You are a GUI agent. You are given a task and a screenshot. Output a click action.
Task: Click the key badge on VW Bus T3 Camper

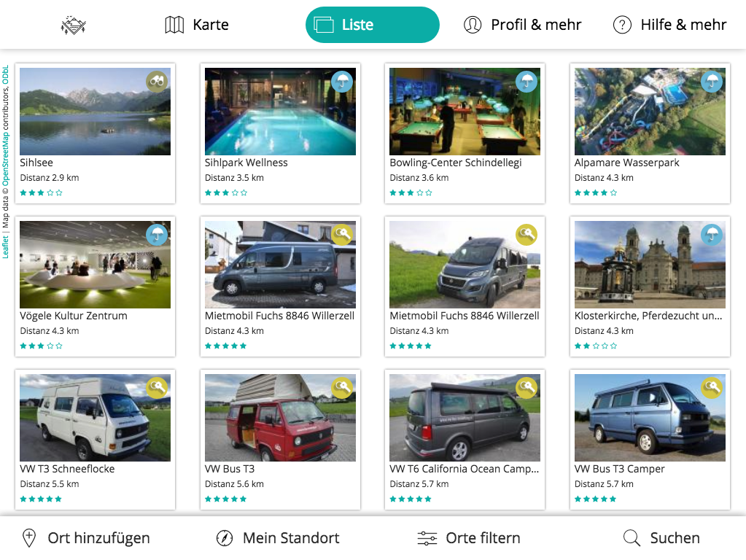click(x=712, y=387)
